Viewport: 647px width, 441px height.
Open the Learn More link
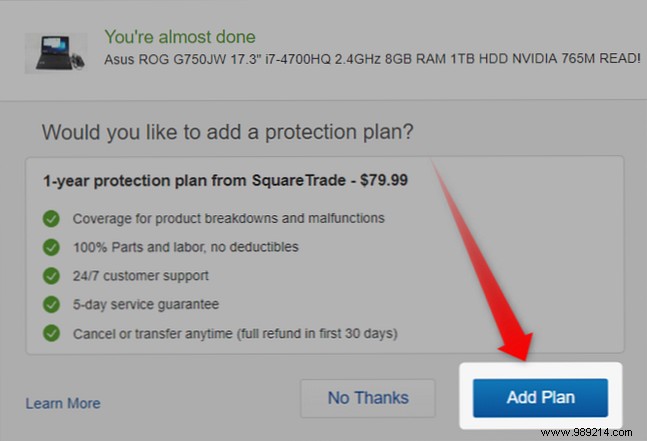coord(63,403)
